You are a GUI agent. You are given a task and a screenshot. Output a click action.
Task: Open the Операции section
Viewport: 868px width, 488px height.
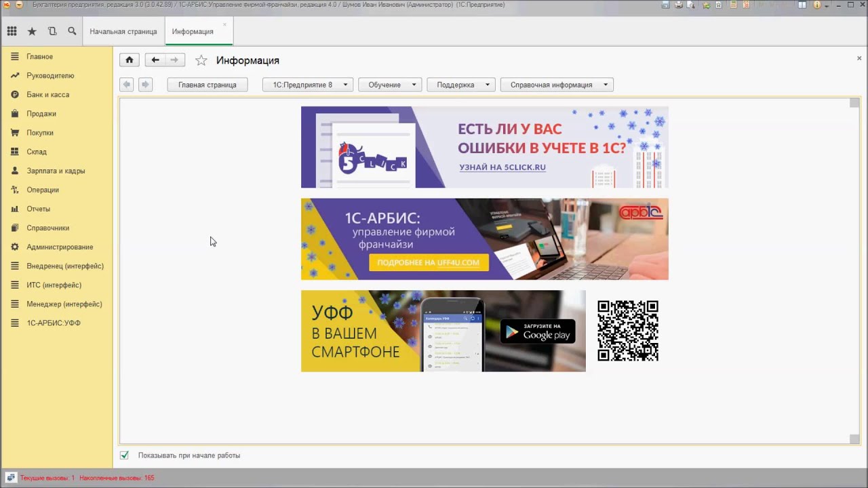click(x=56, y=190)
